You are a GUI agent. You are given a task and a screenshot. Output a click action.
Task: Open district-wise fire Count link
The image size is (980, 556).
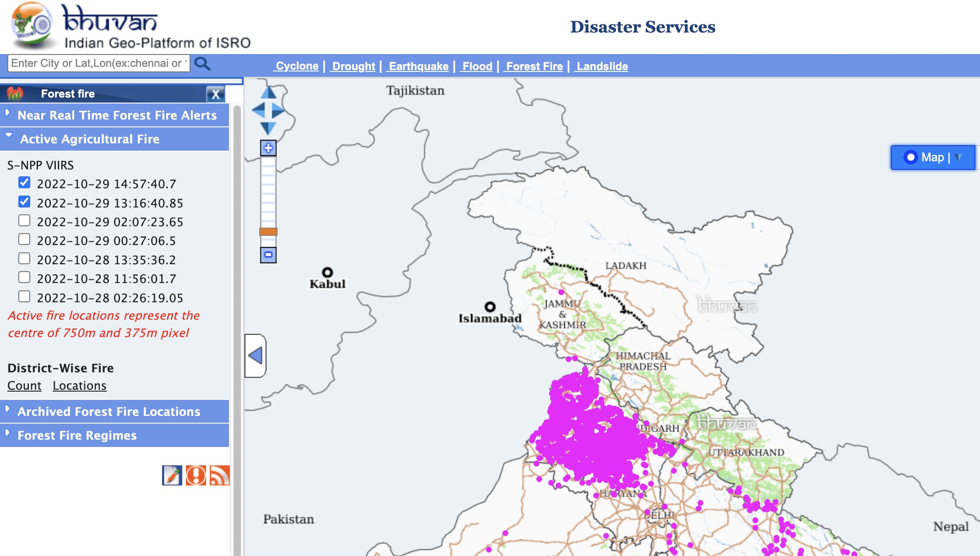pyautogui.click(x=24, y=386)
